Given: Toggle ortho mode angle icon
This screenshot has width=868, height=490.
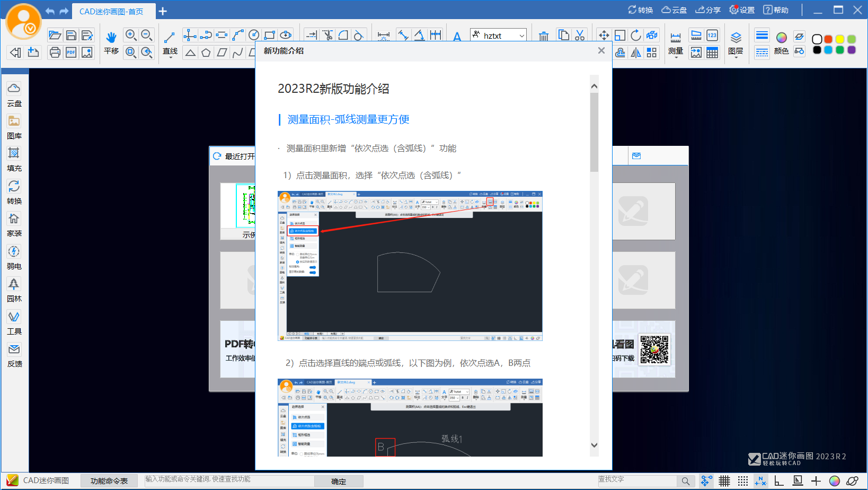Looking at the screenshot, I should 779,481.
